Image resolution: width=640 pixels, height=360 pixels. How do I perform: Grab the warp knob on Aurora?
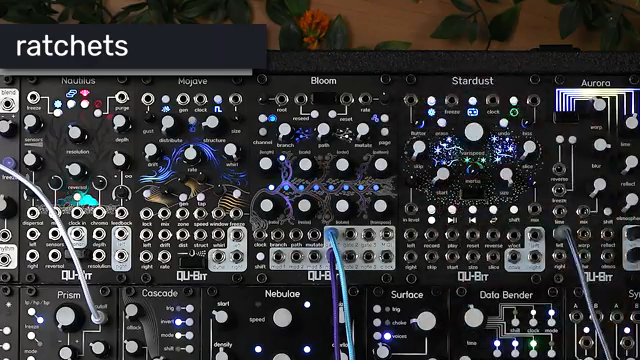click(x=599, y=104)
